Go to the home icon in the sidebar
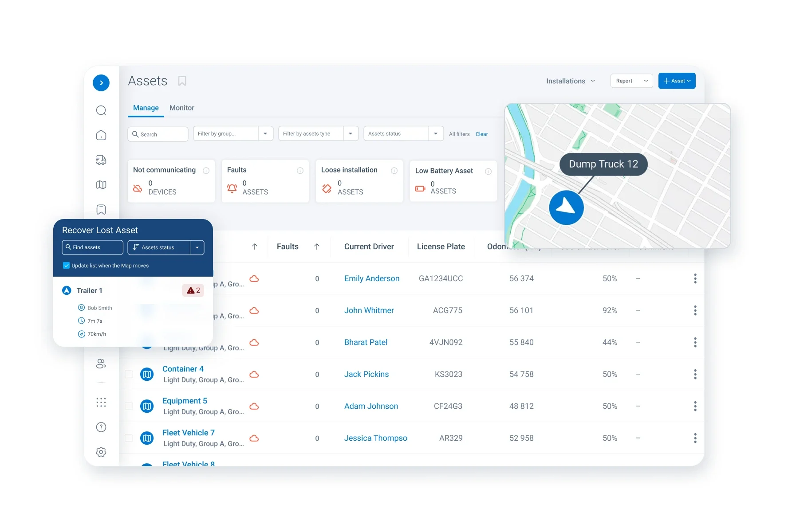 click(101, 135)
